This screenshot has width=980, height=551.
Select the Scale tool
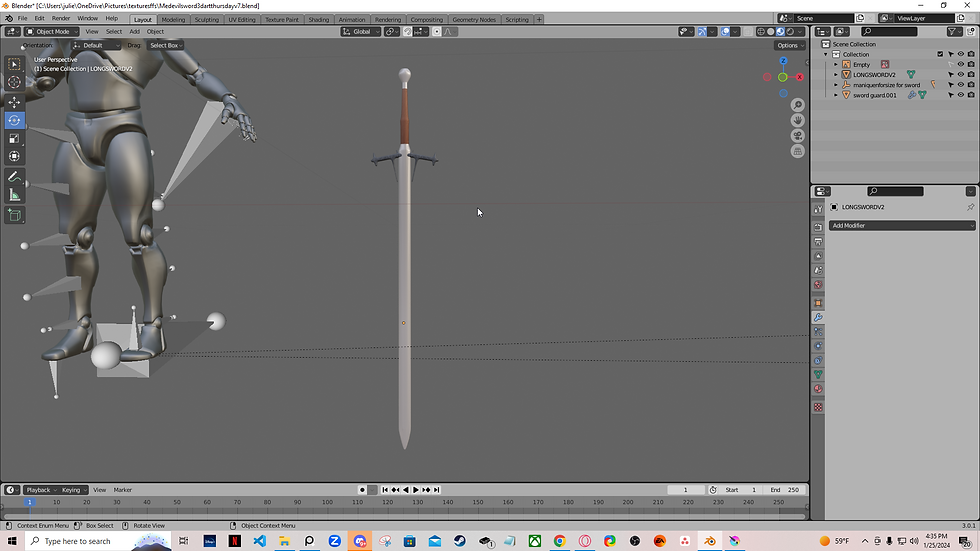click(x=14, y=138)
